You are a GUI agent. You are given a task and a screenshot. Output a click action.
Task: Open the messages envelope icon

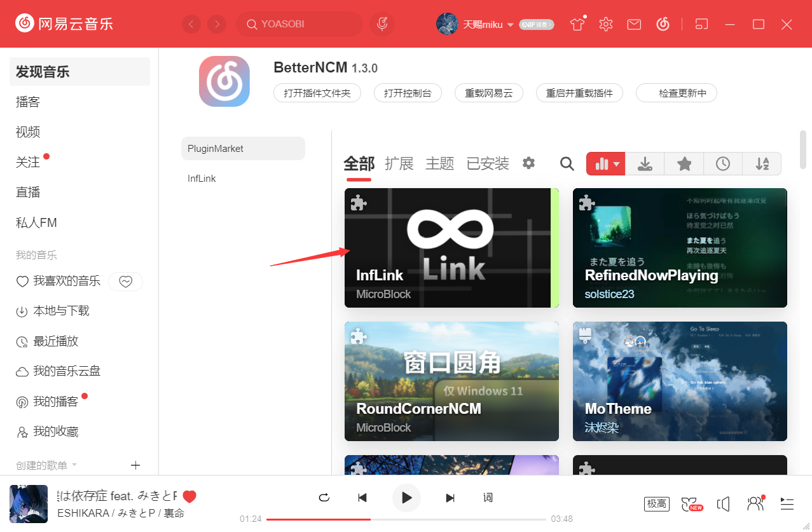pos(634,24)
